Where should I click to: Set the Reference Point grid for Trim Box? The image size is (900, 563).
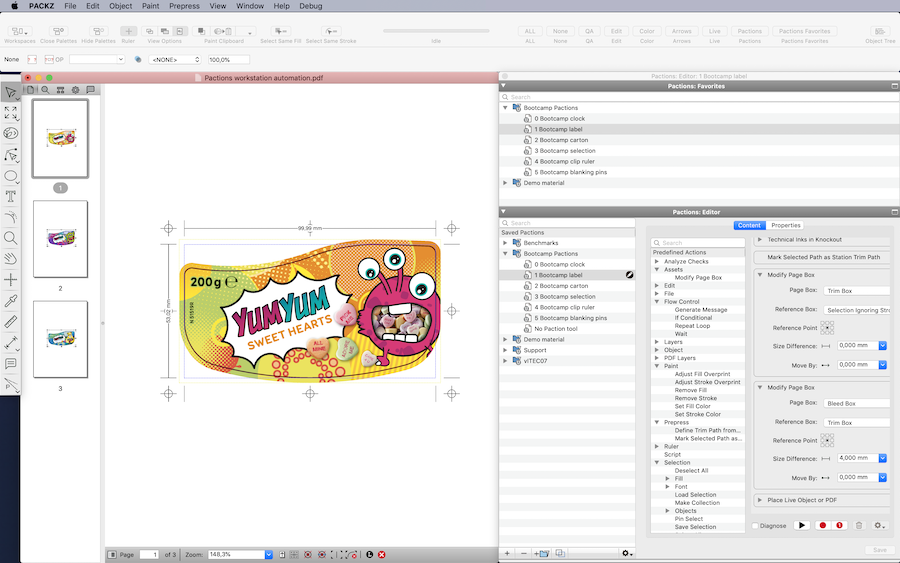[x=827, y=327]
